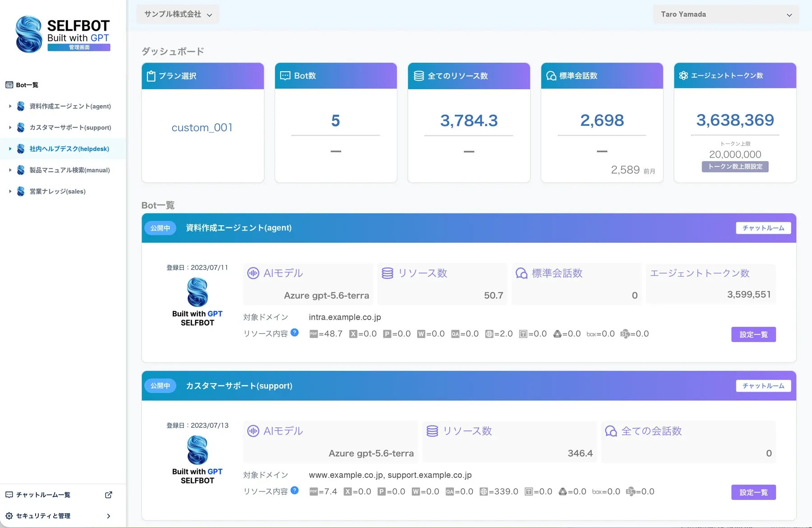Expand the セキュリティと管理 chevron
Viewport: 812px width, 528px height.
pyautogui.click(x=108, y=516)
